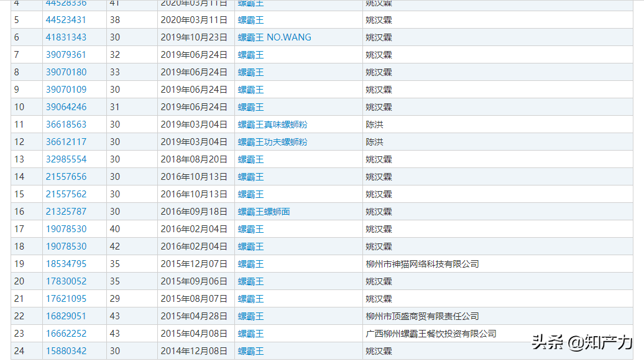View details for number 32985554
The height and width of the screenshot is (361, 644).
click(x=66, y=159)
